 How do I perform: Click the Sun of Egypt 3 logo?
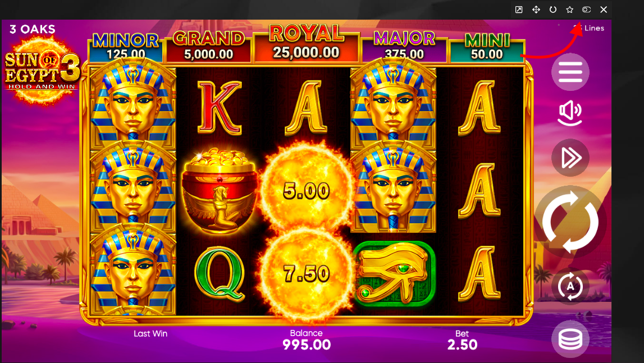pos(42,69)
